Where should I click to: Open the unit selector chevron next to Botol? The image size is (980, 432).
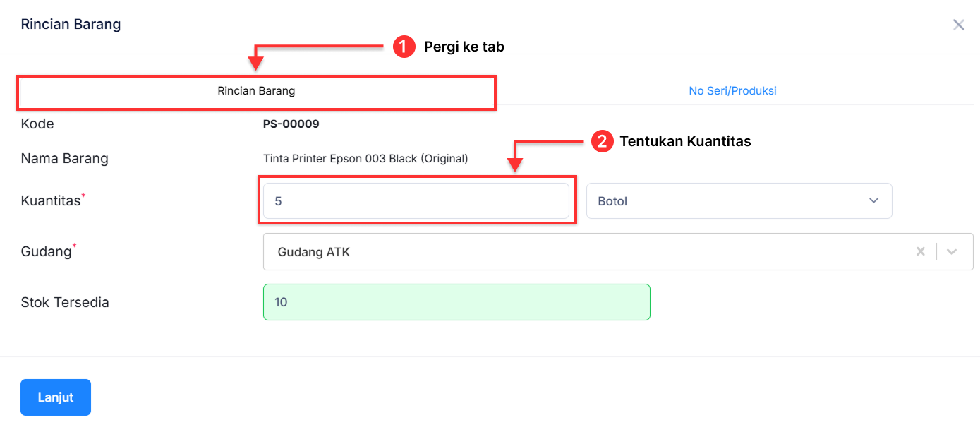(x=873, y=200)
